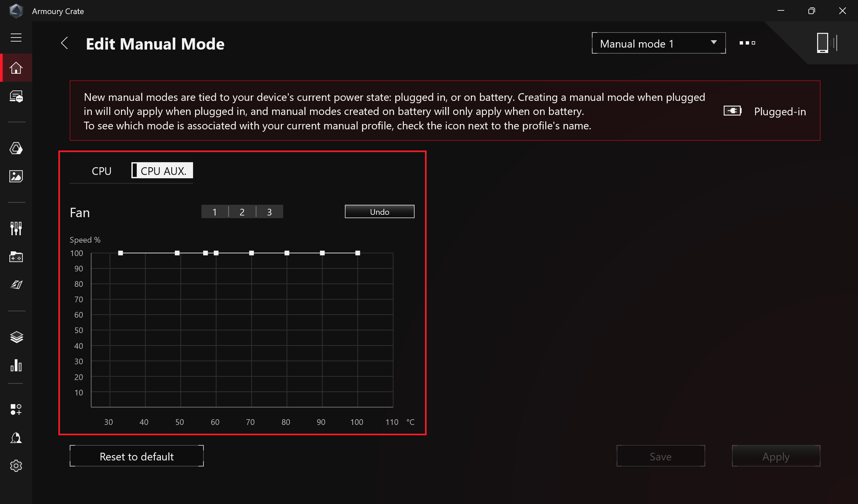Go to the Home page icon
This screenshot has height=504, width=858.
click(16, 68)
